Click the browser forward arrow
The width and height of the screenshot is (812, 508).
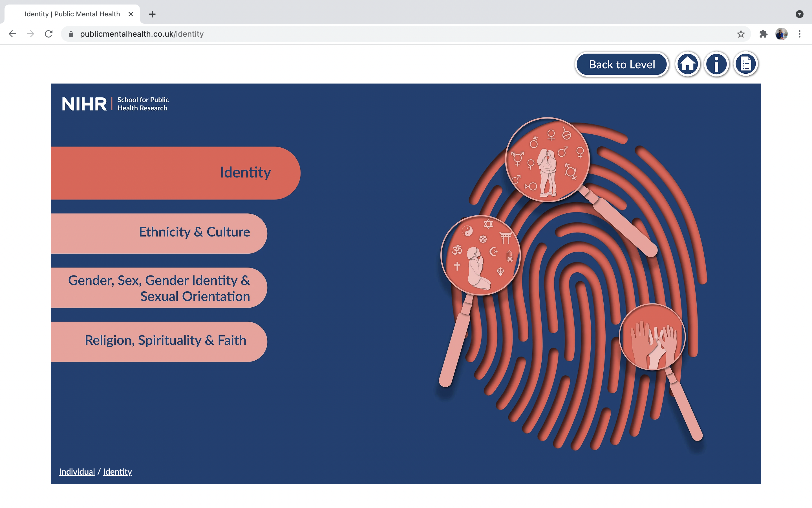tap(30, 34)
